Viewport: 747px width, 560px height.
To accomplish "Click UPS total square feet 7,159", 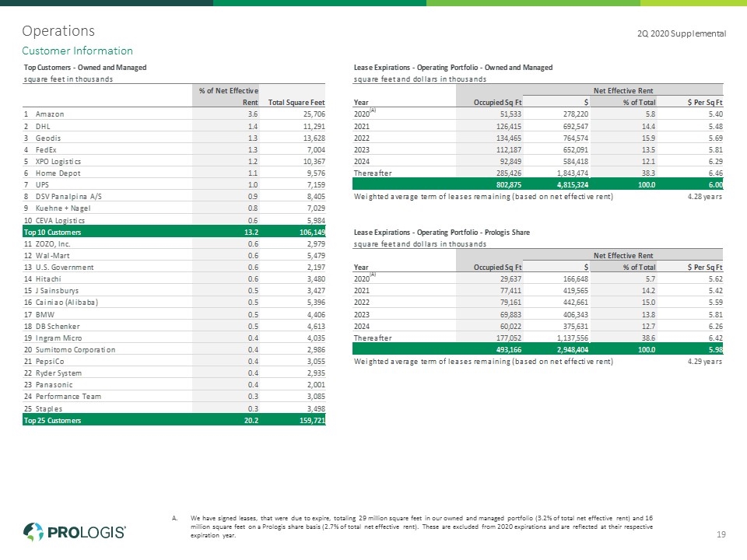I will [316, 185].
